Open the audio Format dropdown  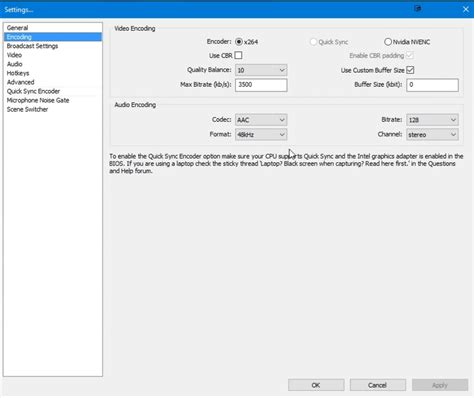tap(261, 134)
